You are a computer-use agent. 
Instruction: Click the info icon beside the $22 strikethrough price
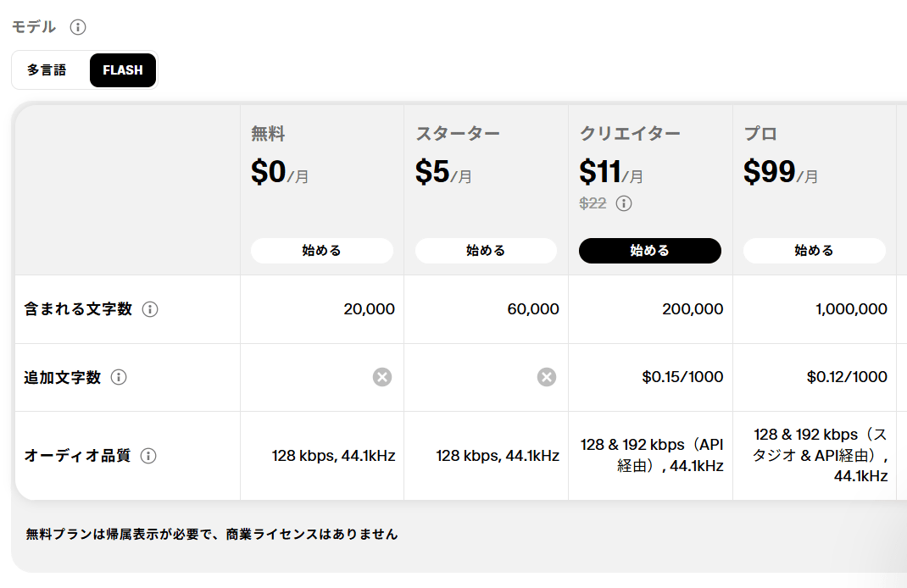(624, 203)
